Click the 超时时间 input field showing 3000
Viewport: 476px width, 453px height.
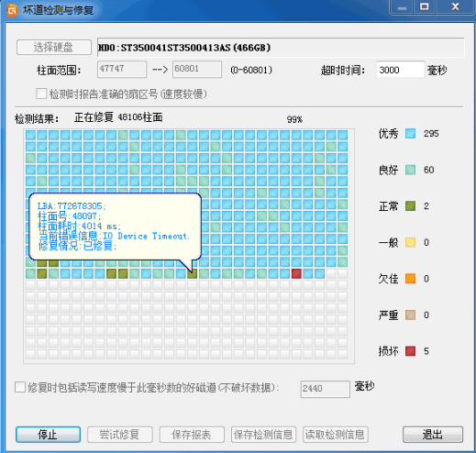(x=400, y=70)
